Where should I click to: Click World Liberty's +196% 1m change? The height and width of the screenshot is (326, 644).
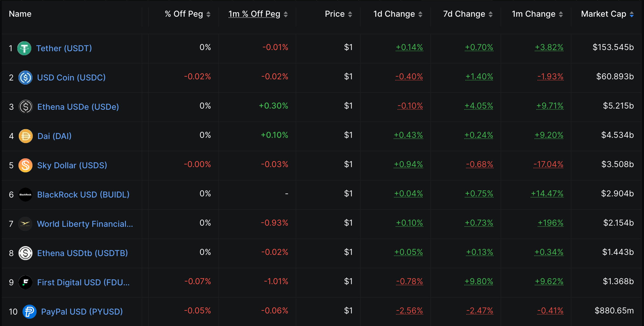click(x=550, y=223)
